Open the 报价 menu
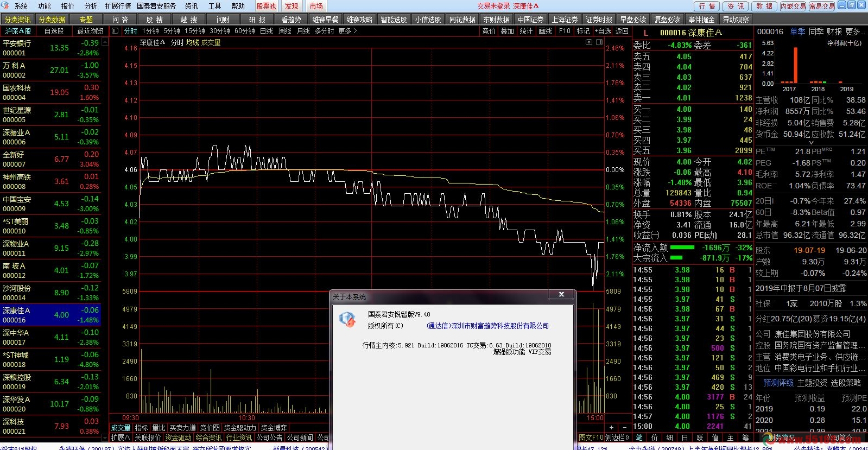The height and width of the screenshot is (450, 868). point(68,6)
